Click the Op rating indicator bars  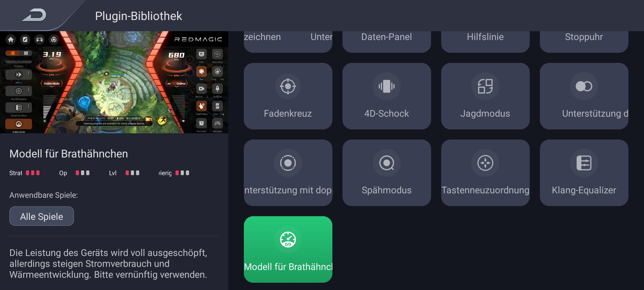click(83, 173)
